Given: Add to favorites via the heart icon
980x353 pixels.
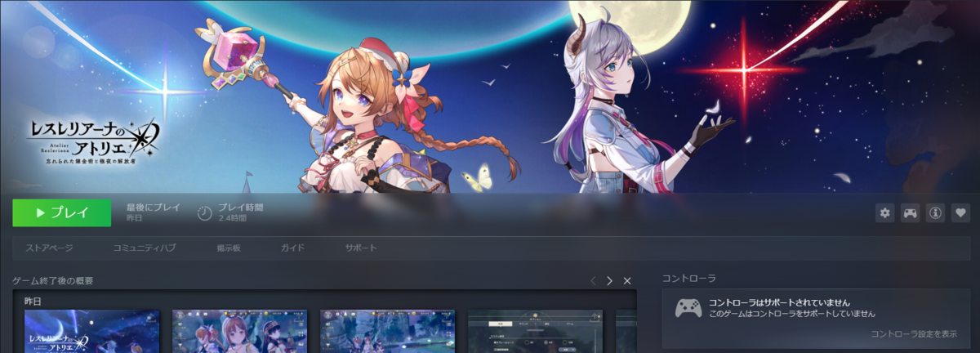Looking at the screenshot, I should pos(960,213).
